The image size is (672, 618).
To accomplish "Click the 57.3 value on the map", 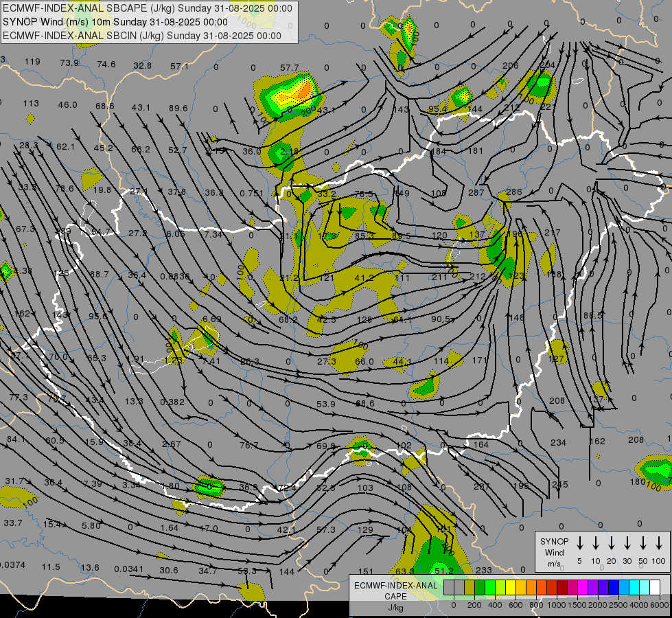I will pyautogui.click(x=326, y=530).
